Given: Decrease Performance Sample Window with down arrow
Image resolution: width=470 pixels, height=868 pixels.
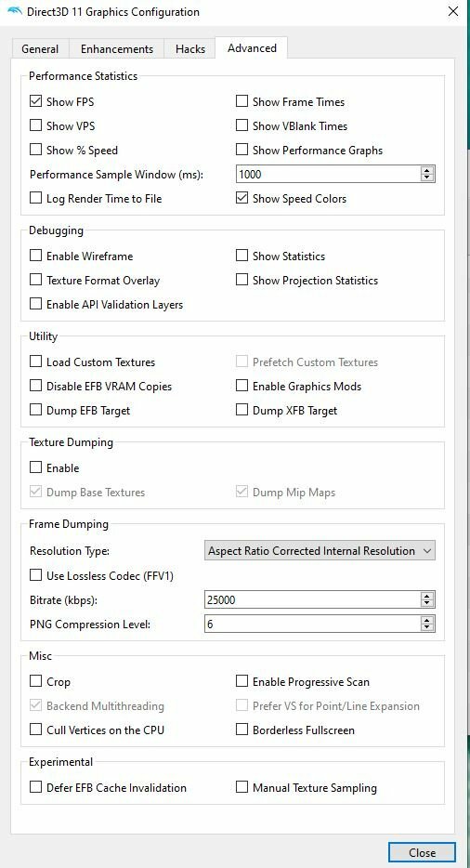Looking at the screenshot, I should 427,178.
